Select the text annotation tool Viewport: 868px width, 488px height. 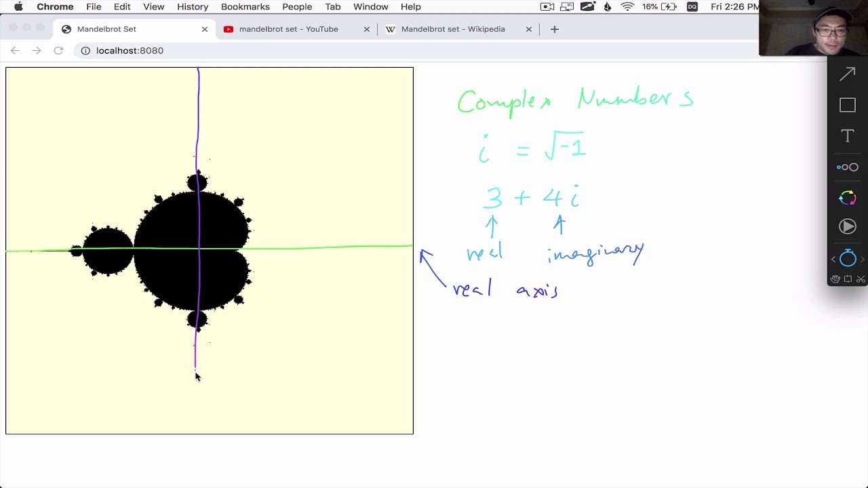point(847,136)
